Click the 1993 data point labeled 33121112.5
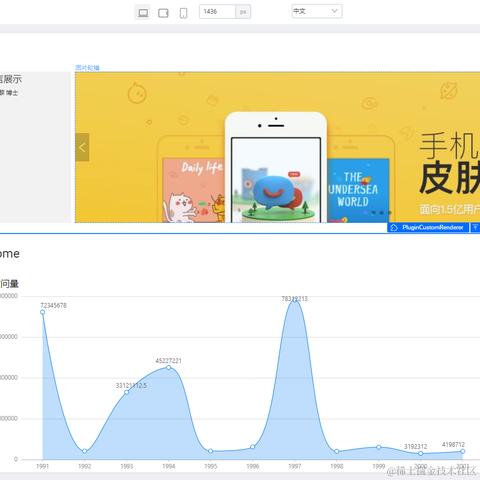This screenshot has width=480, height=480. 127,392
